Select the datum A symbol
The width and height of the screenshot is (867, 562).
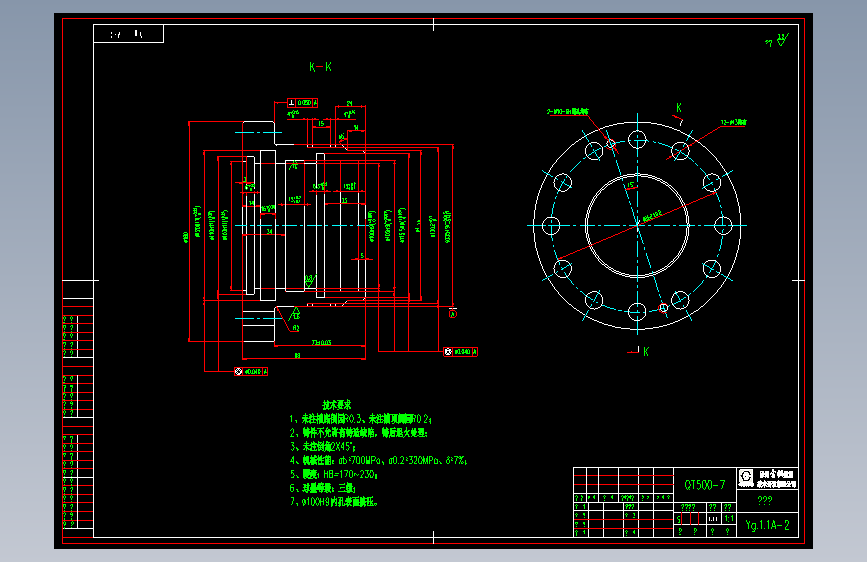453,314
